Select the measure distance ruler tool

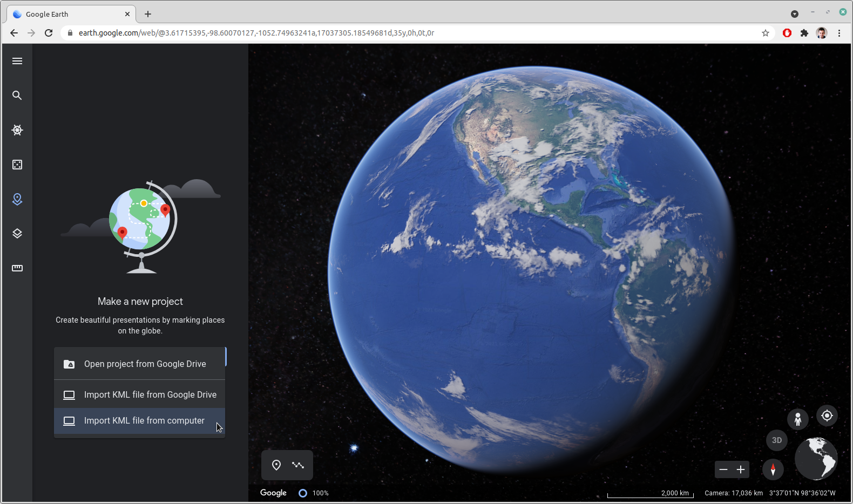tap(17, 268)
